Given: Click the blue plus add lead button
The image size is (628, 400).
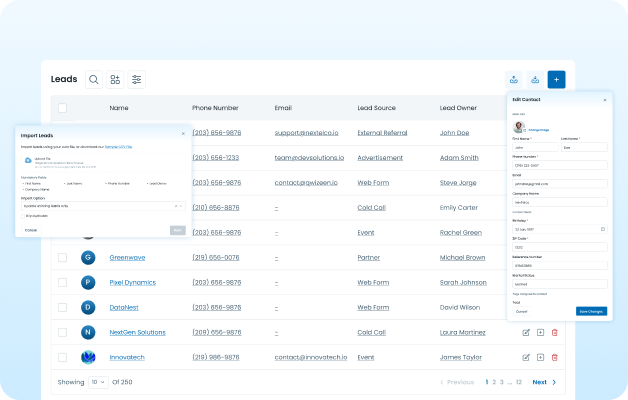Looking at the screenshot, I should click(x=557, y=79).
